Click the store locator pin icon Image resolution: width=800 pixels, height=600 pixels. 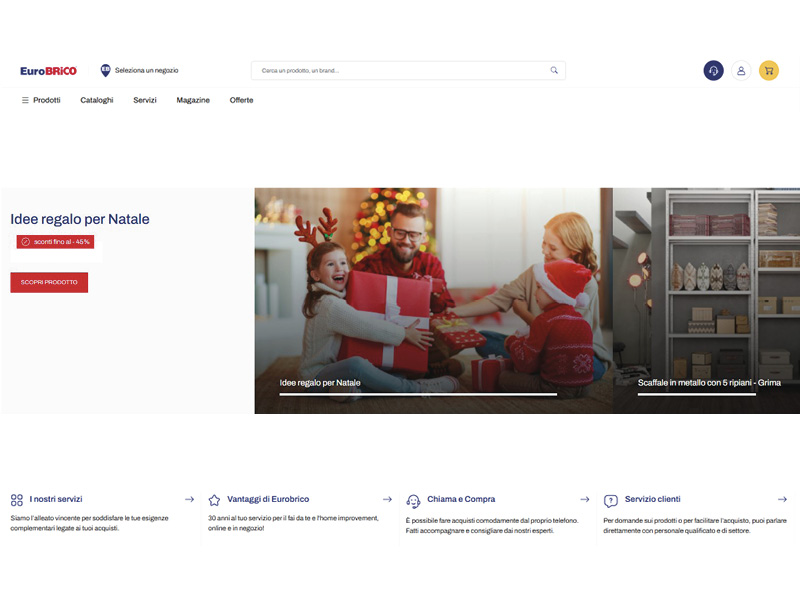coord(105,70)
